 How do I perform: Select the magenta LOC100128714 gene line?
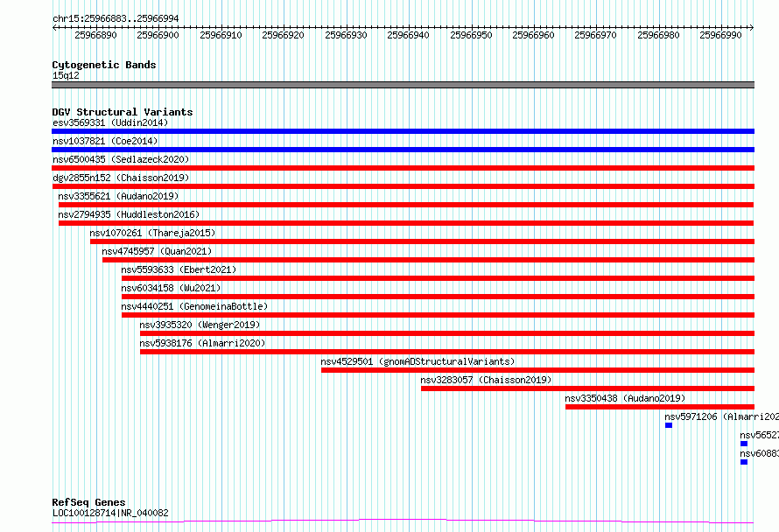pyautogui.click(x=403, y=521)
